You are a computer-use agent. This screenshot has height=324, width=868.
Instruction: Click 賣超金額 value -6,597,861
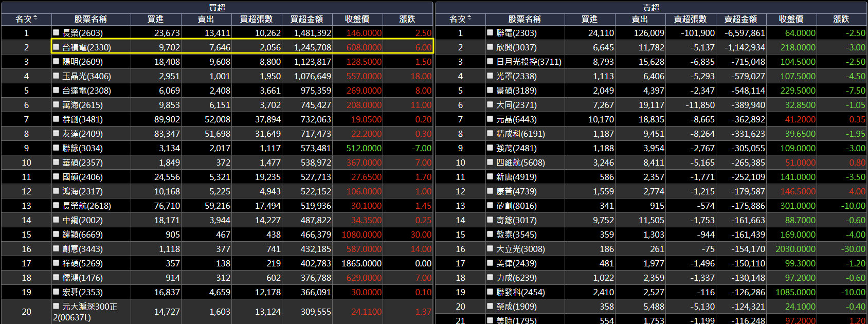[745, 33]
